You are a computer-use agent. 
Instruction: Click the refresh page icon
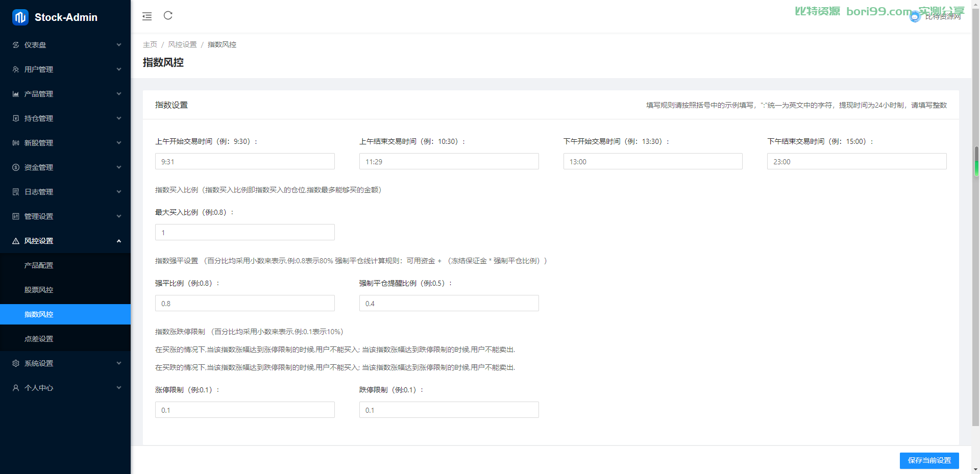168,16
